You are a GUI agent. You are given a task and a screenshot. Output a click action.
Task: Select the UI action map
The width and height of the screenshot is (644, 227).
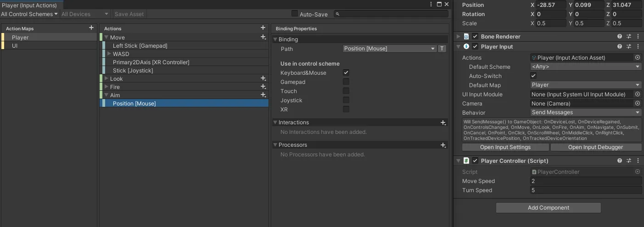point(15,45)
